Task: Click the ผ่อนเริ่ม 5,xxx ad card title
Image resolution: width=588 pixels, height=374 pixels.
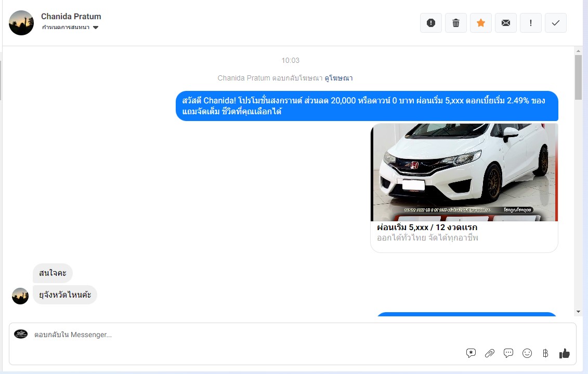Action: [x=427, y=228]
